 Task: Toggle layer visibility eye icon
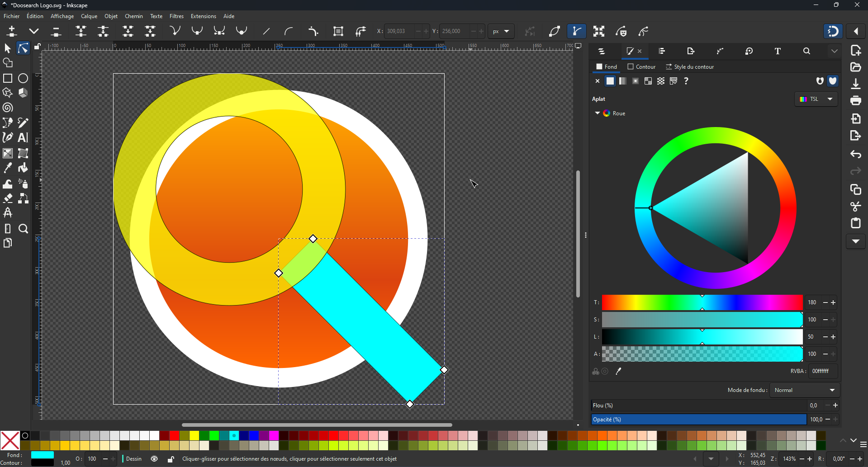click(154, 459)
